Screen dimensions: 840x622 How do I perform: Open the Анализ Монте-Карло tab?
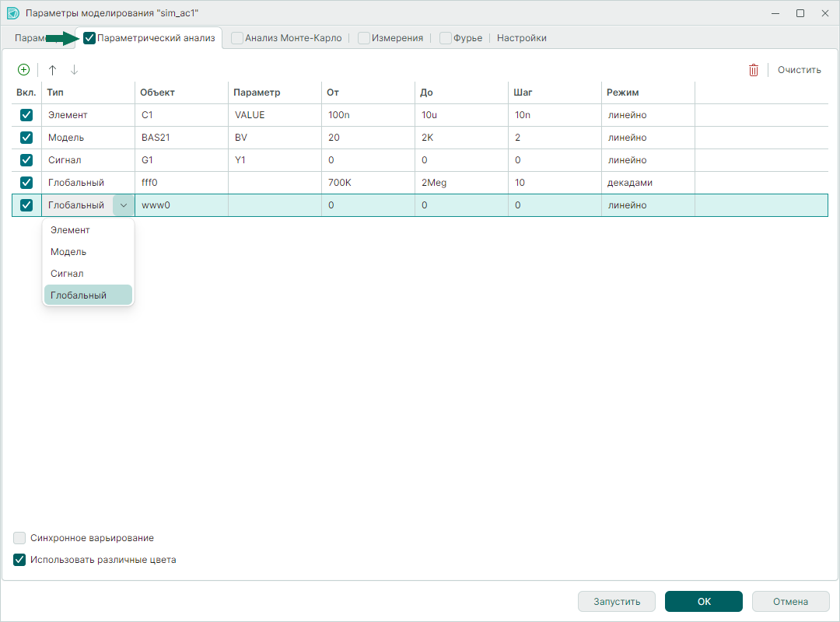coord(292,38)
